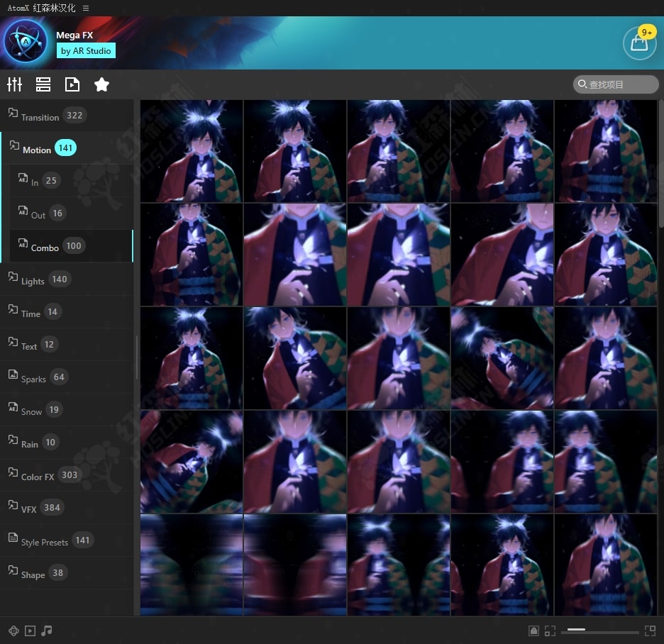Open the preview file icon in the toolbar
This screenshot has height=644, width=664.
click(x=72, y=84)
